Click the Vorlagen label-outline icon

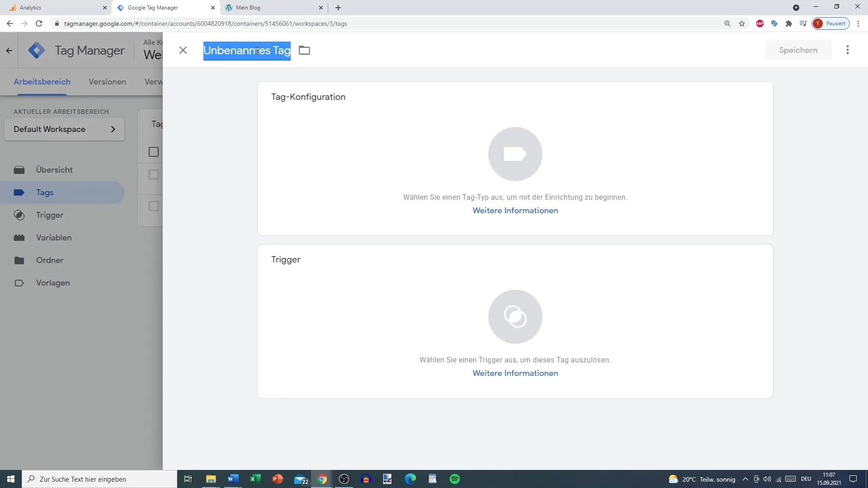[x=19, y=283]
